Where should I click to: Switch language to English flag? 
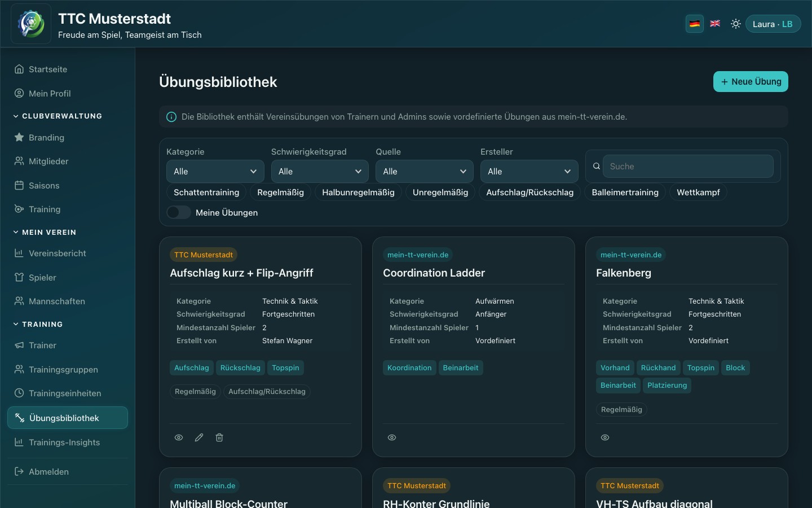pyautogui.click(x=715, y=24)
